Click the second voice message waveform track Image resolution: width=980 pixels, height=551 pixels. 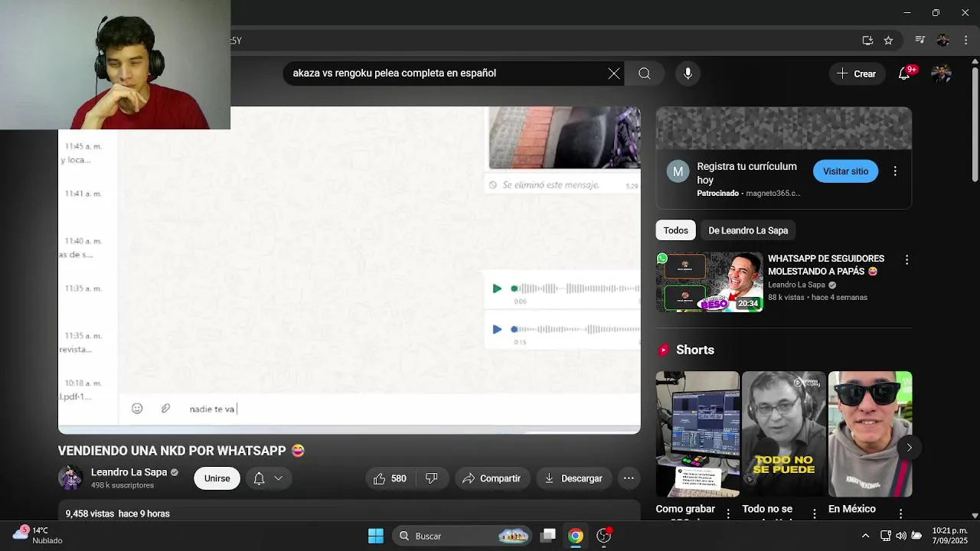click(575, 329)
